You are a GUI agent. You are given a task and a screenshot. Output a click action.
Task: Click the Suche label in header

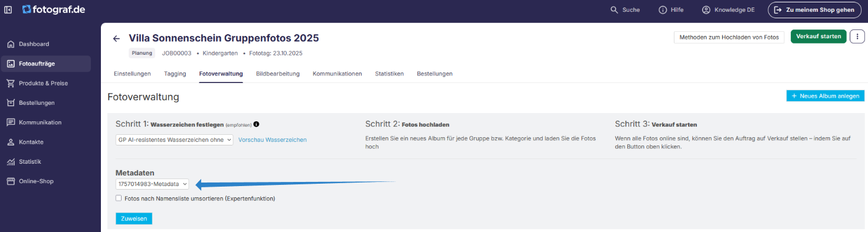[631, 10]
